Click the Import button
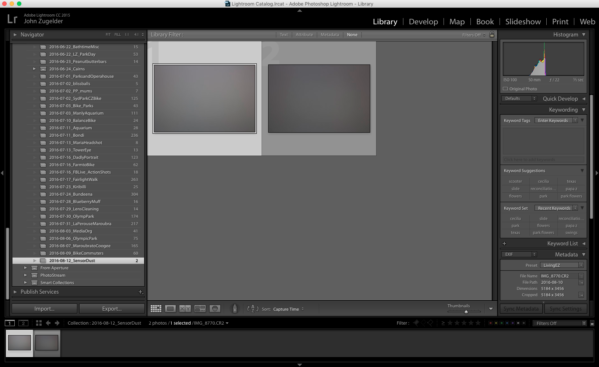Viewport: 599px width, 367px height. pyautogui.click(x=44, y=309)
